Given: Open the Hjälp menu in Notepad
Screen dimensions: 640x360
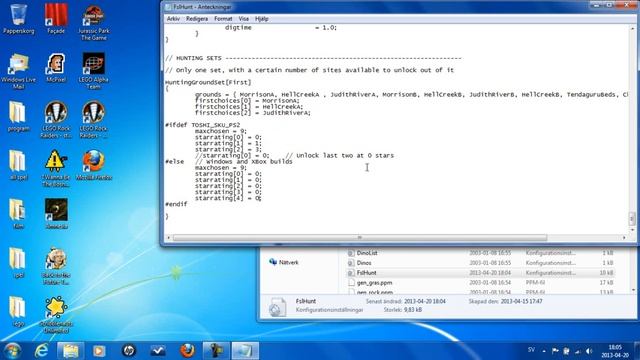Looking at the screenshot, I should pyautogui.click(x=262, y=19).
